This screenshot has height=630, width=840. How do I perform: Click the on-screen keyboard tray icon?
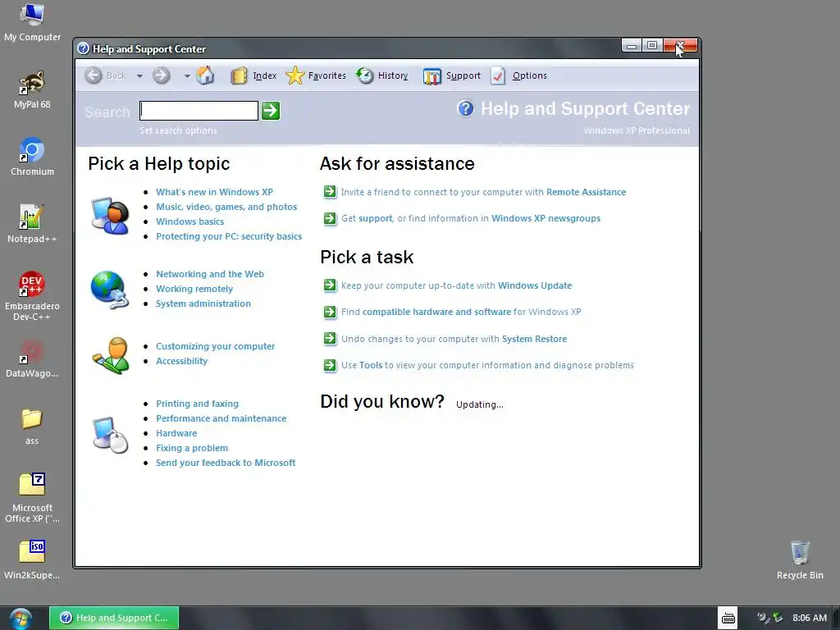point(728,619)
